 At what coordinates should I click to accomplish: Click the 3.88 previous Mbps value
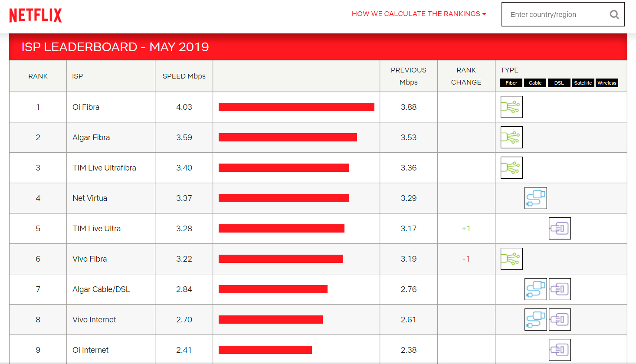pos(409,107)
